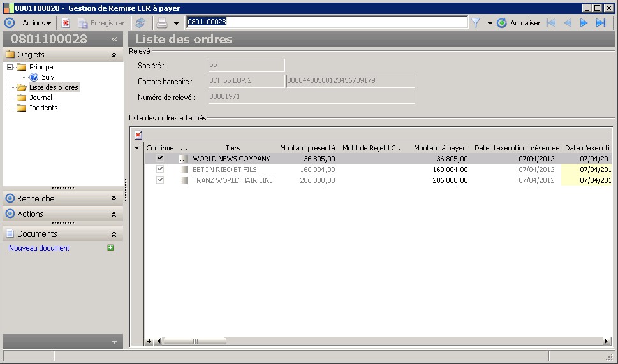Click the Compte bancaire BDF S5 EUR 2 field
The height and width of the screenshot is (364, 618).
[x=246, y=81]
